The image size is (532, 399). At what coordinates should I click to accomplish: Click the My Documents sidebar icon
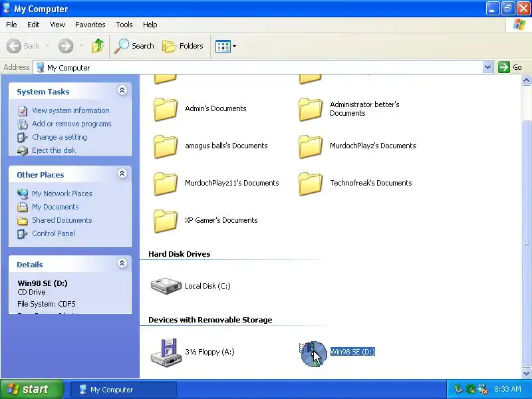pos(23,207)
